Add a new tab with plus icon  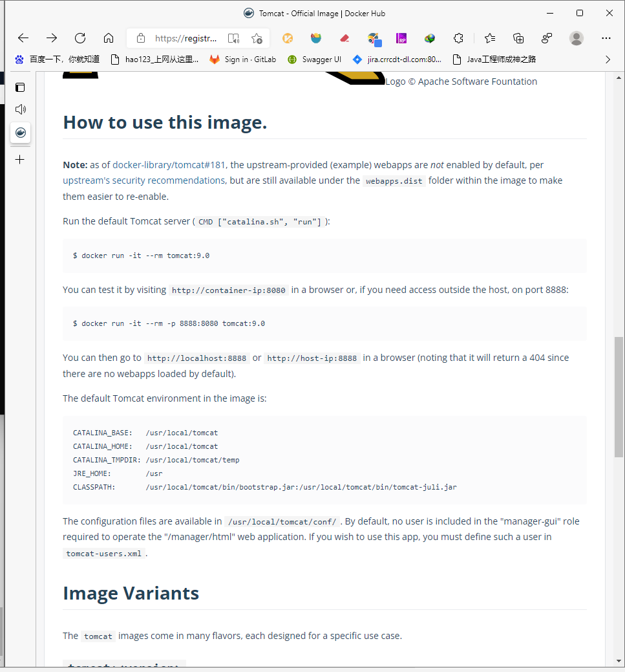19,160
